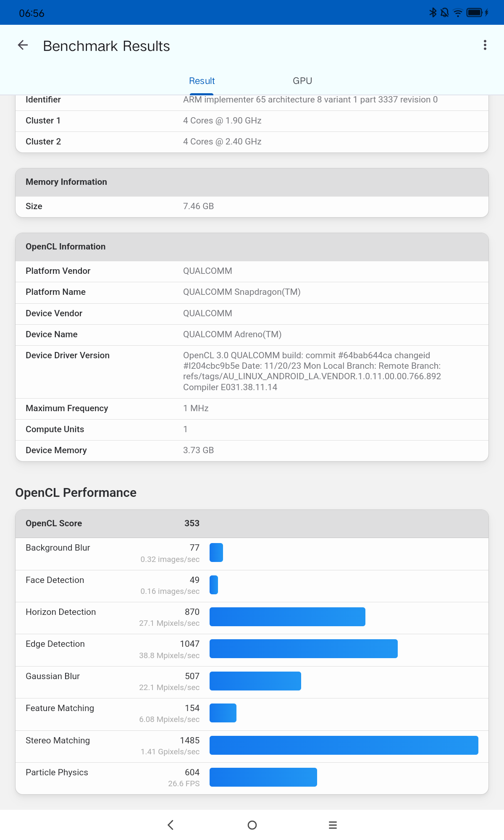Open recent apps navigation button
504x840 pixels.
click(333, 825)
